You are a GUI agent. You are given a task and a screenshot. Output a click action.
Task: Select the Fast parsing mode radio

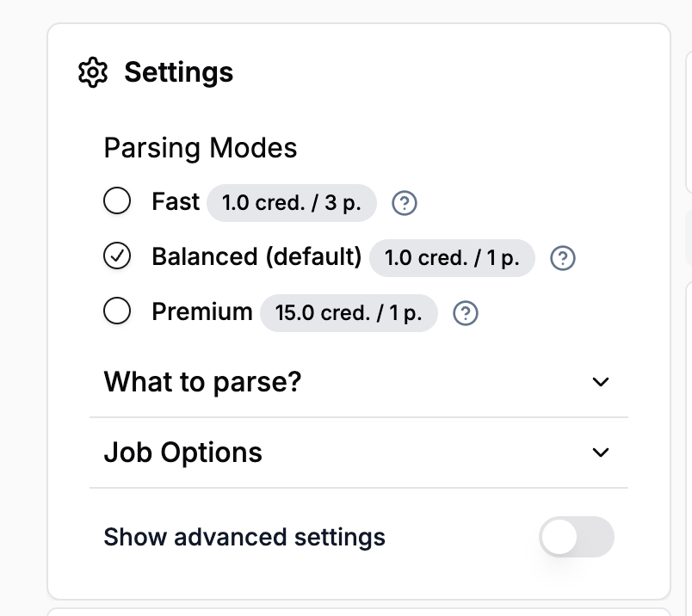pyautogui.click(x=117, y=202)
